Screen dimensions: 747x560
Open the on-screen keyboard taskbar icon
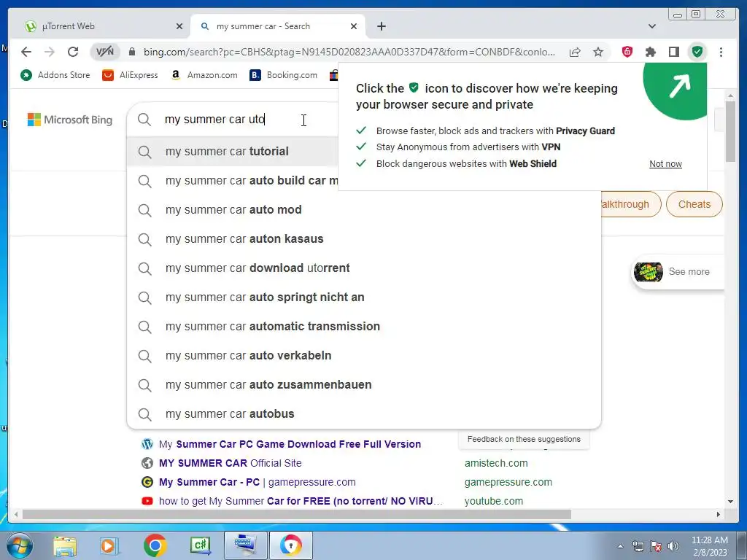click(x=245, y=545)
